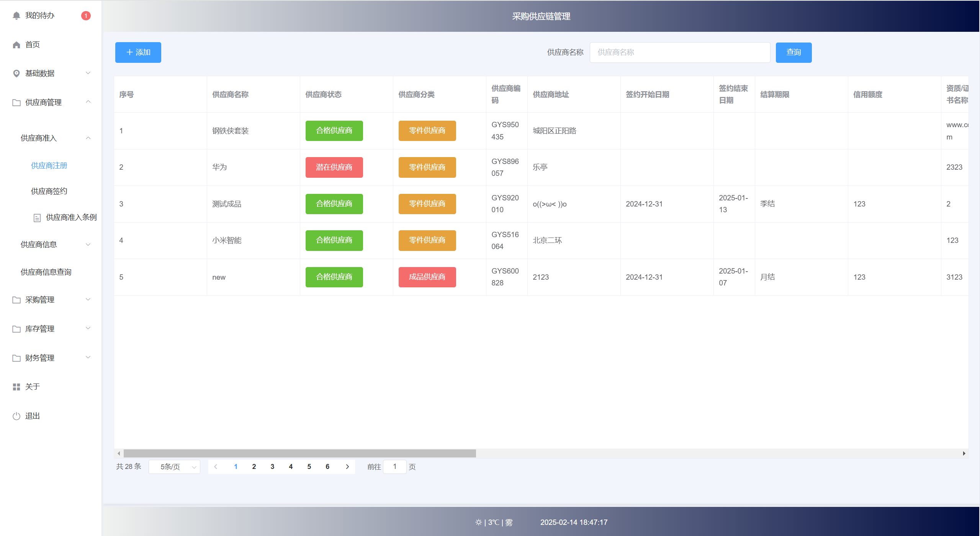Screen dimensions: 980x536
Task: Click the document icon beside 供应商准入条例
Action: (37, 218)
